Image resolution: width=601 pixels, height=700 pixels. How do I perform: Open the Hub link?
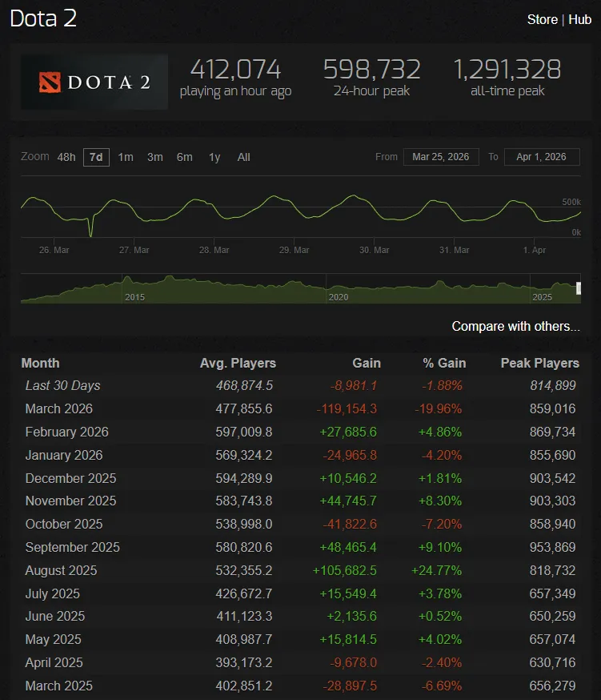coord(579,20)
